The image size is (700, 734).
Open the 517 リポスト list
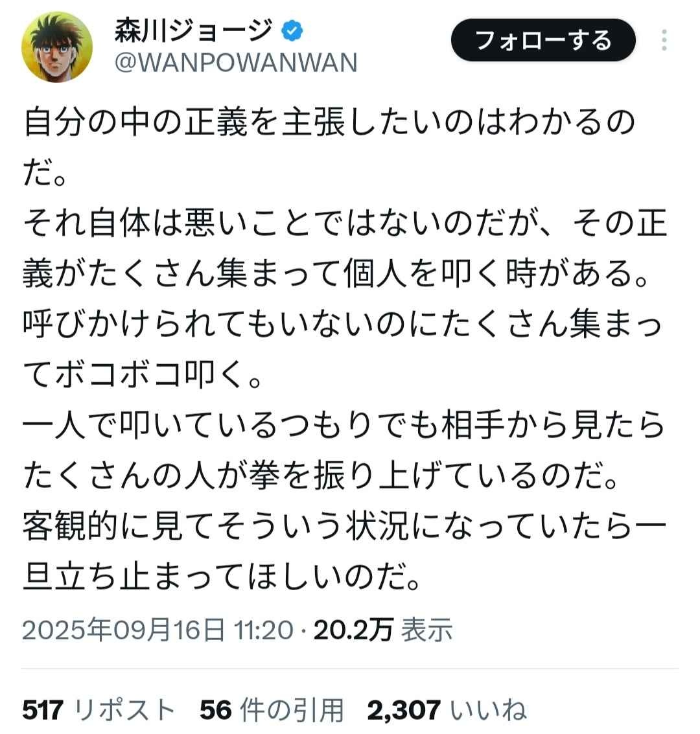pos(99,709)
